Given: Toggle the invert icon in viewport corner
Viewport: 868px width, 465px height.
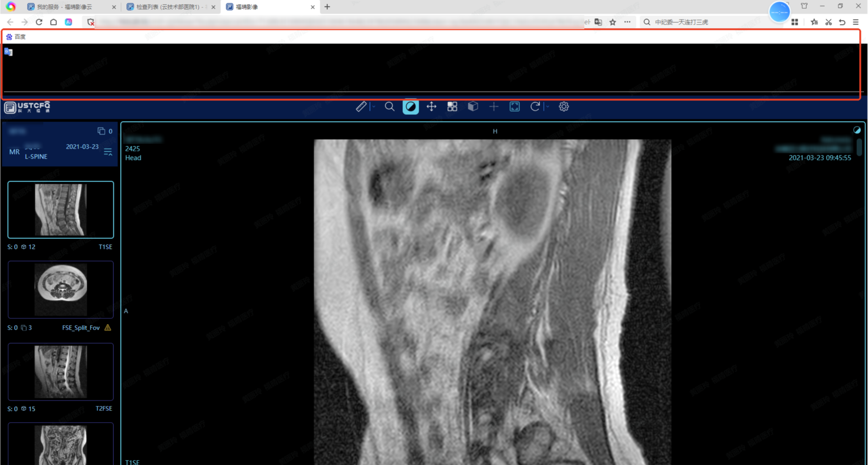Looking at the screenshot, I should tap(857, 130).
